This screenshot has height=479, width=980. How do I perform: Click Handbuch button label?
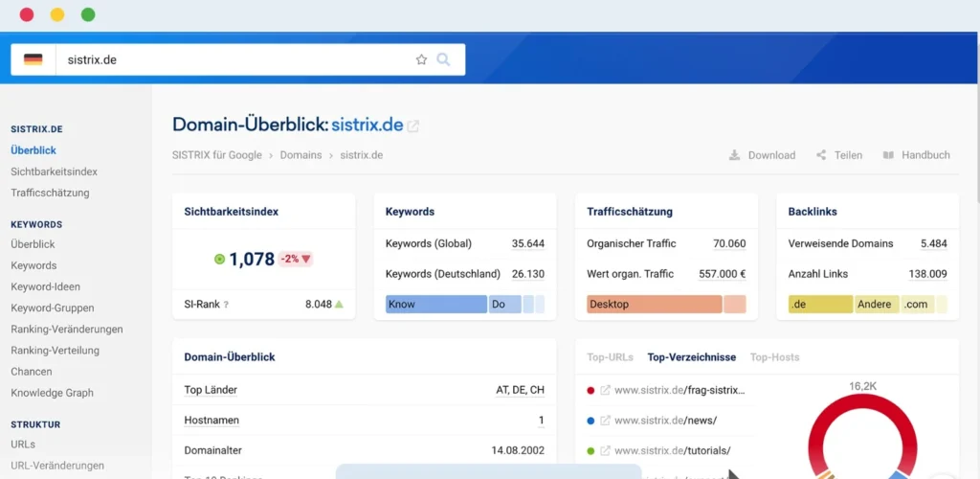[x=925, y=155]
